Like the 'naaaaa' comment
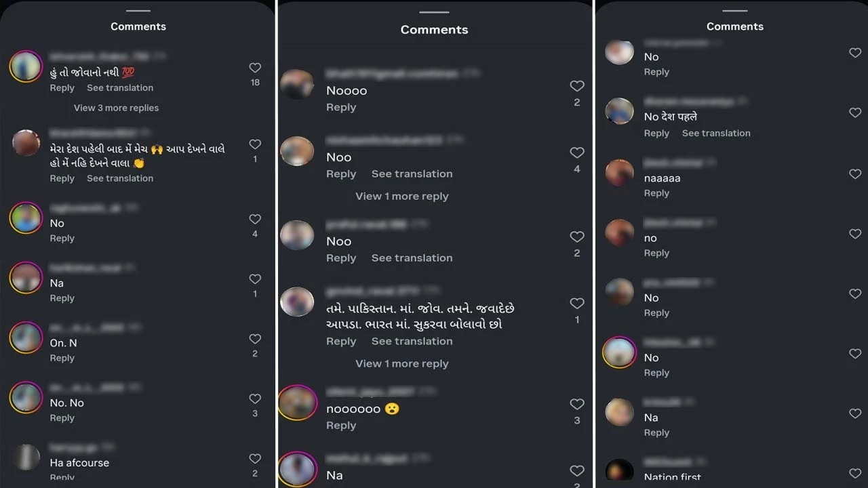The image size is (868, 488). coord(855,174)
